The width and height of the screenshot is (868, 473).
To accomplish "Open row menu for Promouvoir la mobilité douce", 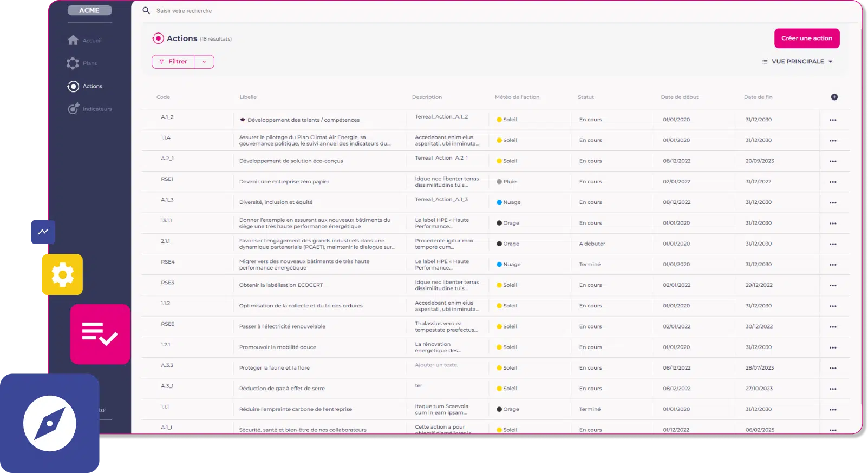I will [833, 348].
